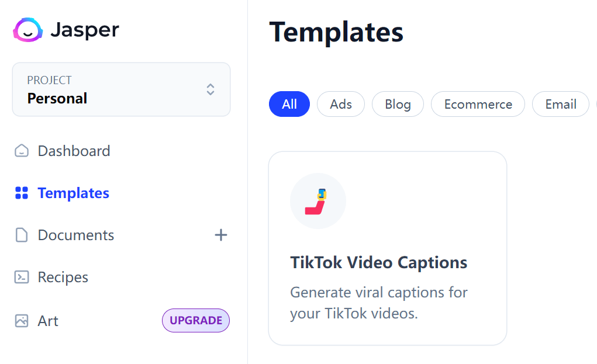Expand project options under PROJECT label

click(x=121, y=89)
